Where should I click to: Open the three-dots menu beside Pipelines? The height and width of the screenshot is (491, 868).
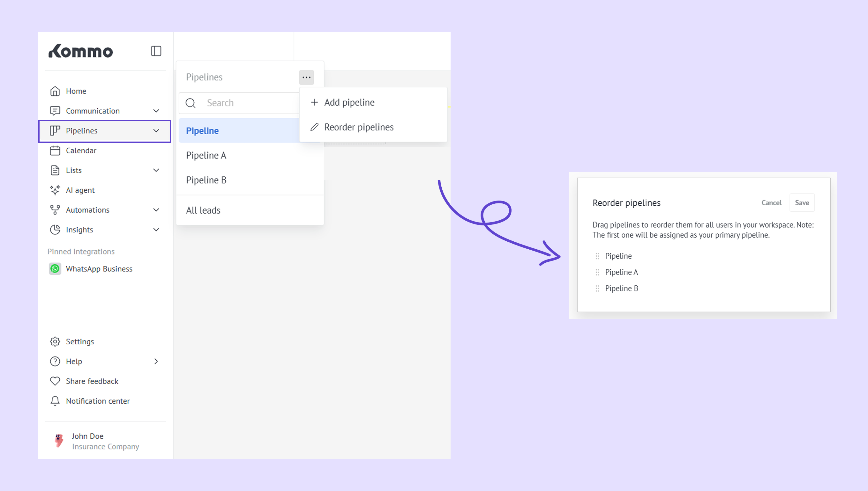306,77
